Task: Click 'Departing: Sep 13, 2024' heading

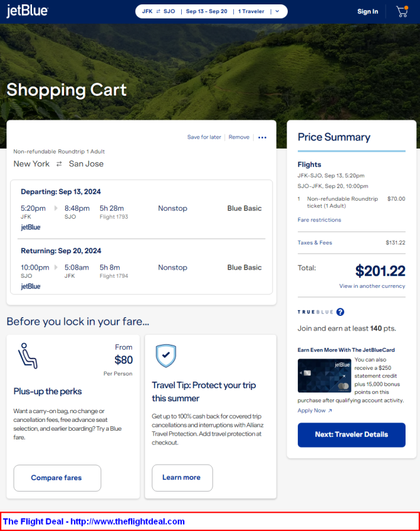Action: [61, 192]
